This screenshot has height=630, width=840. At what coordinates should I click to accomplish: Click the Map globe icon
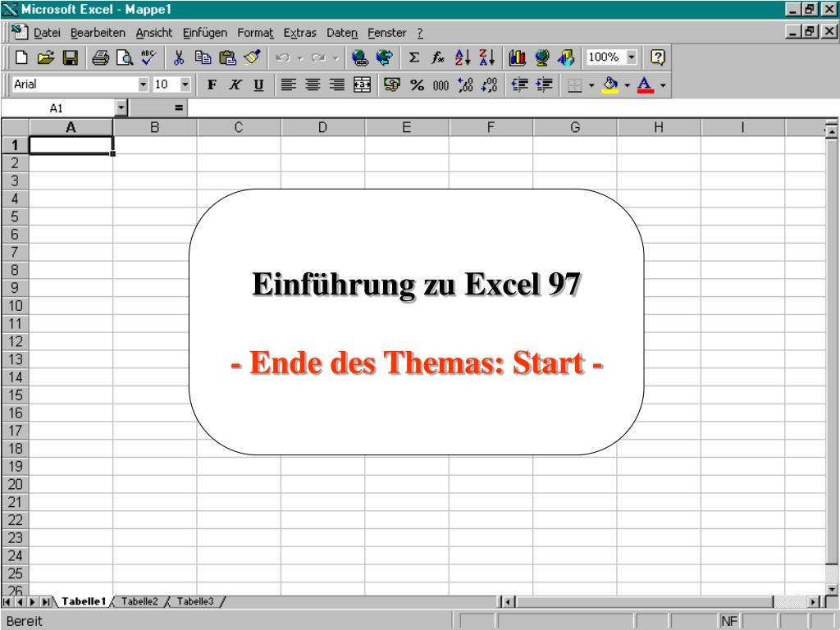pyautogui.click(x=541, y=57)
